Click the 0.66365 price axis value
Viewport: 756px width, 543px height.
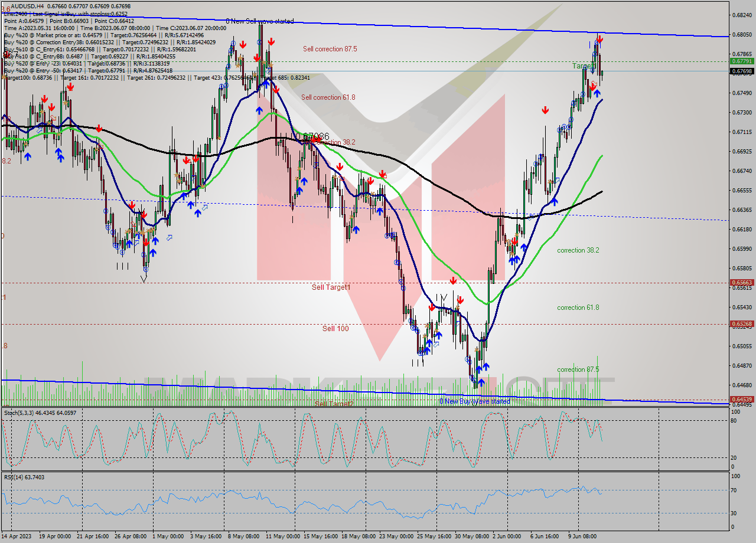[x=742, y=210]
